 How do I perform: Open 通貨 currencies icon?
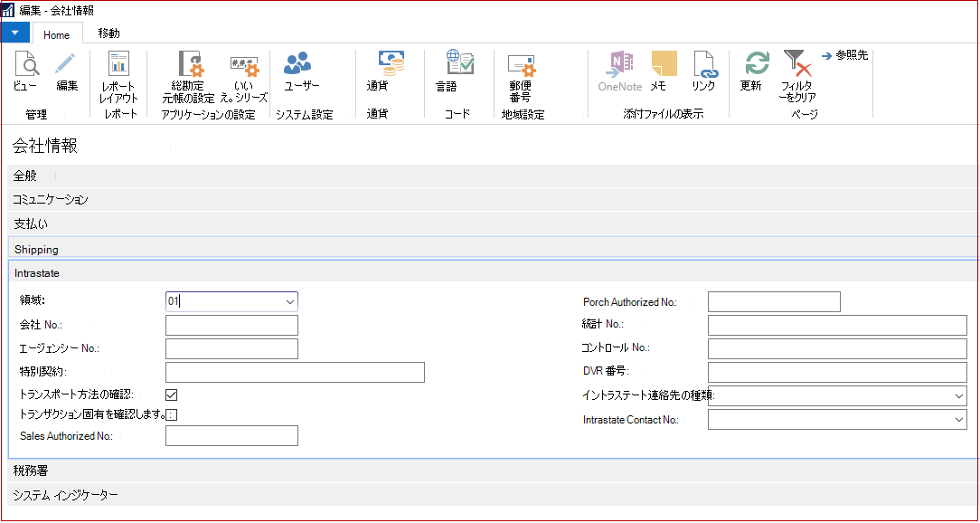[x=391, y=64]
